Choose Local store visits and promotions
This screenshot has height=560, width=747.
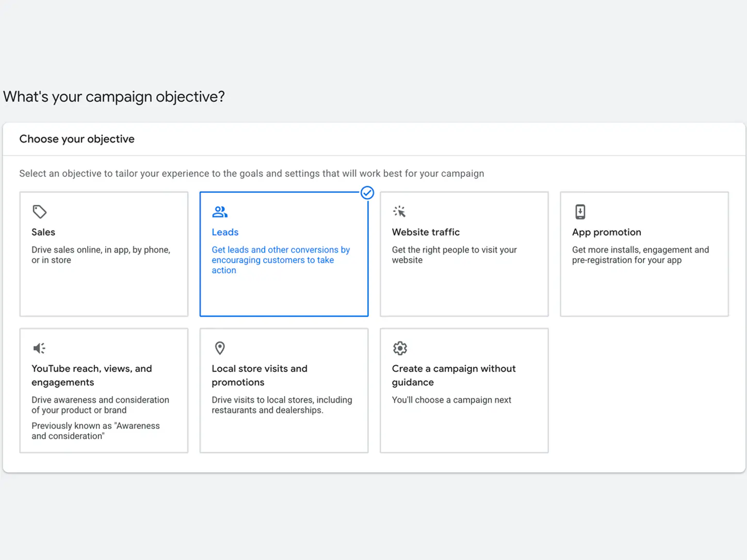[259, 375]
